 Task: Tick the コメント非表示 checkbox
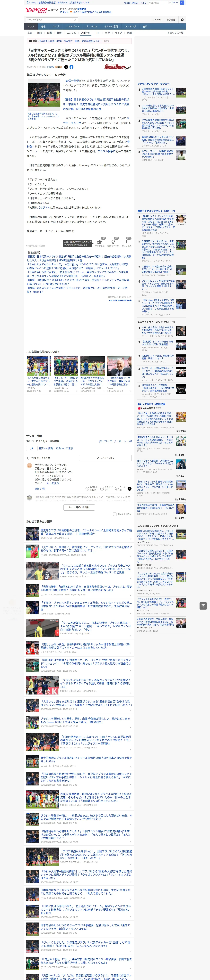[115, 514]
